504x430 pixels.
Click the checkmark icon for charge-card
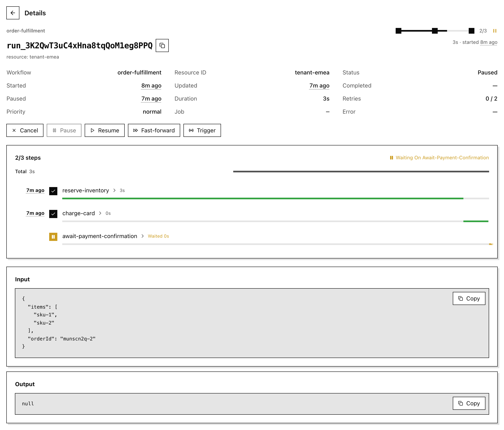(x=53, y=214)
